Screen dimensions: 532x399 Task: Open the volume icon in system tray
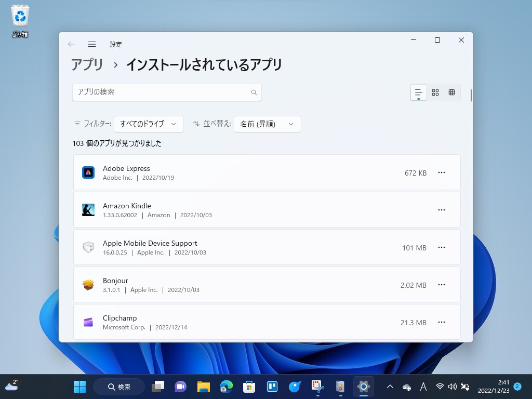[x=451, y=386]
